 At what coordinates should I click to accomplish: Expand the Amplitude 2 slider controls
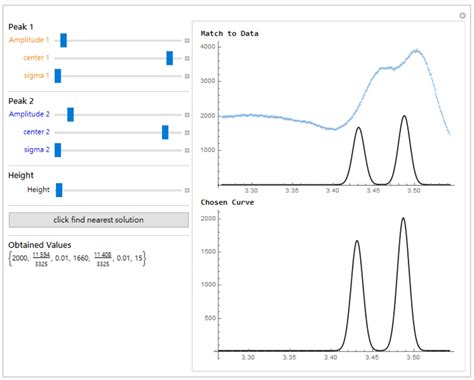[x=187, y=115]
